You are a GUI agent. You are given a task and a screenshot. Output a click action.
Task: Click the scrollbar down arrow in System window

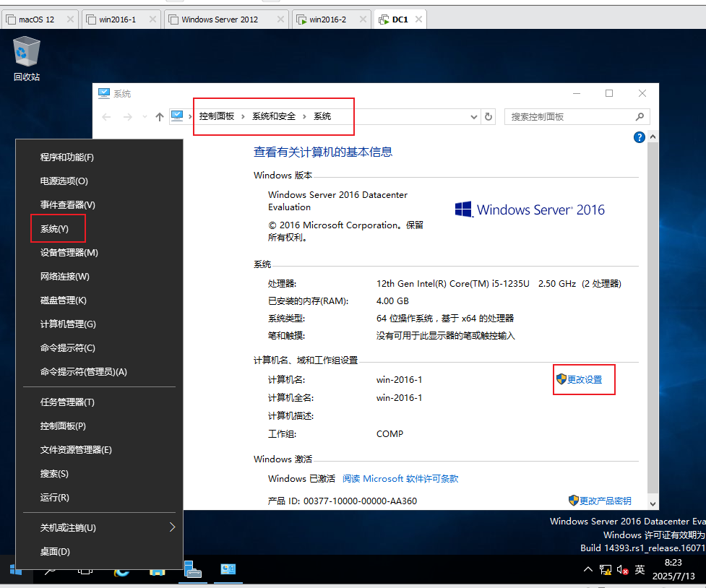(653, 504)
